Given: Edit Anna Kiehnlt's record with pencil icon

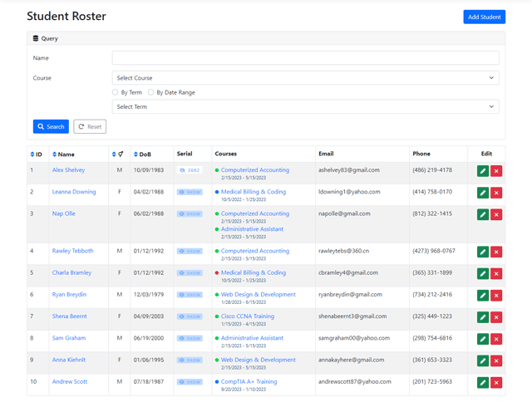Looking at the screenshot, I should 483,360.
